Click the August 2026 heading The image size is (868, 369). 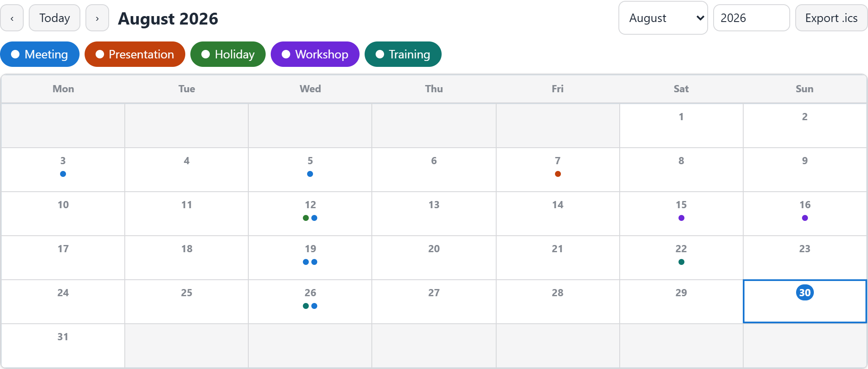click(x=168, y=19)
